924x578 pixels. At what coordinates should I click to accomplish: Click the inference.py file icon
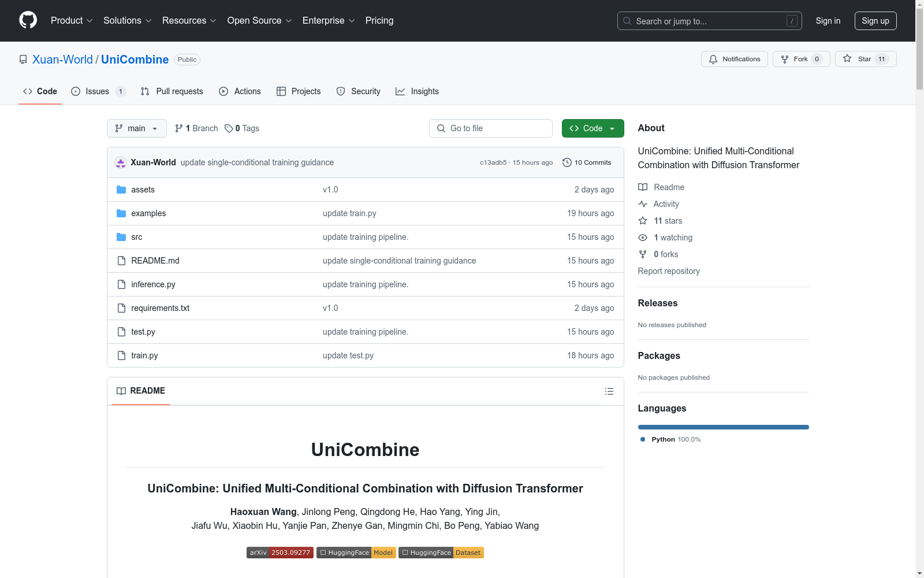click(x=121, y=284)
